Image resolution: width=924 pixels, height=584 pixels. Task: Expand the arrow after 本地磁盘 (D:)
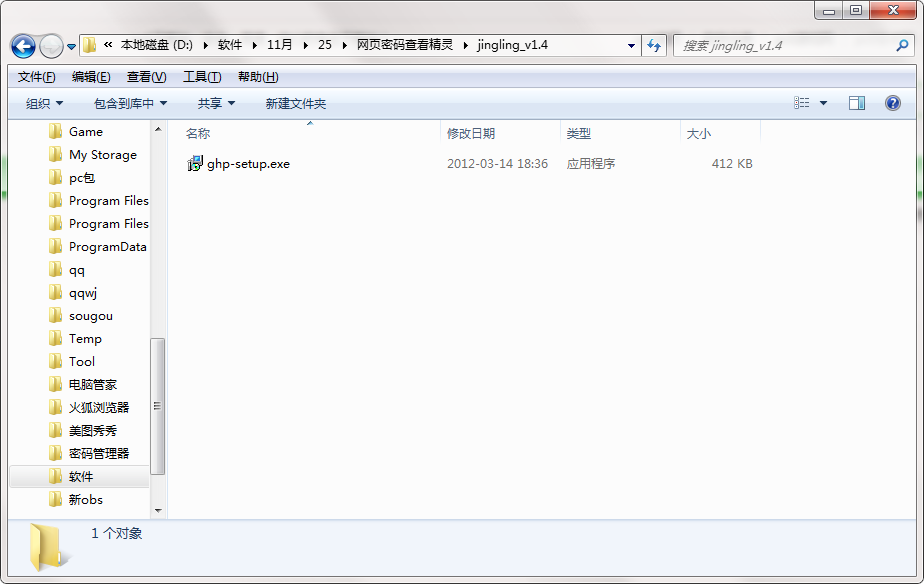[205, 45]
